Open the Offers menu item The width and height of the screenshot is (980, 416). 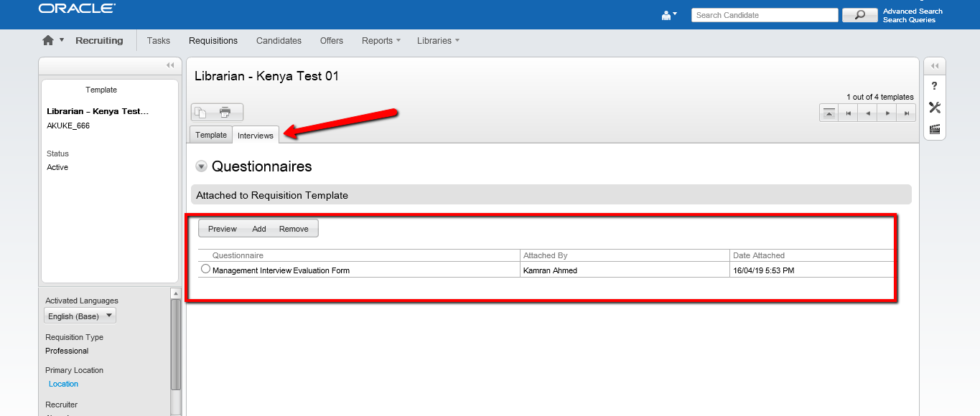331,41
